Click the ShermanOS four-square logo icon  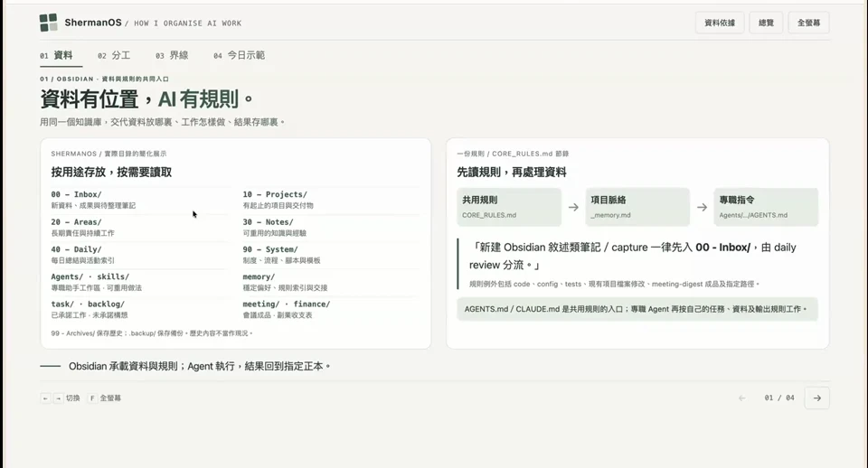pyautogui.click(x=49, y=23)
